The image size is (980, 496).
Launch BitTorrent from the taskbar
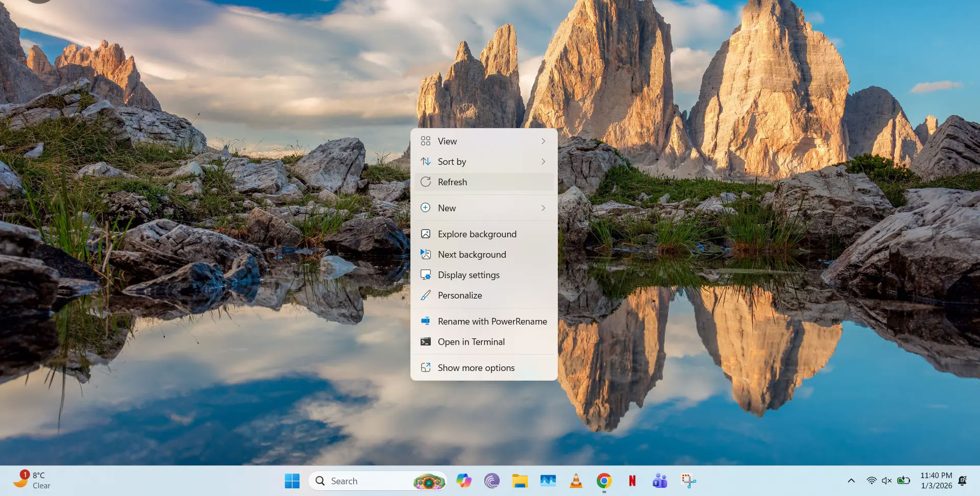(492, 481)
